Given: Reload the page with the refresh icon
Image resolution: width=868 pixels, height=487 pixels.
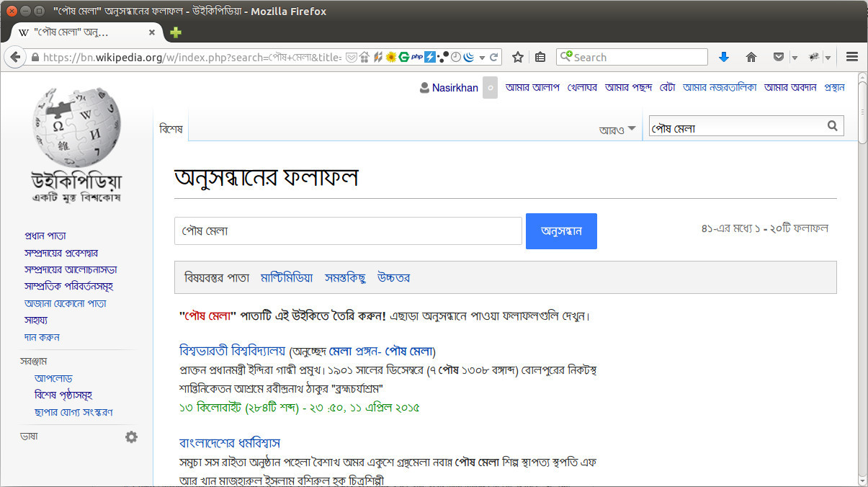Looking at the screenshot, I should click(x=494, y=56).
